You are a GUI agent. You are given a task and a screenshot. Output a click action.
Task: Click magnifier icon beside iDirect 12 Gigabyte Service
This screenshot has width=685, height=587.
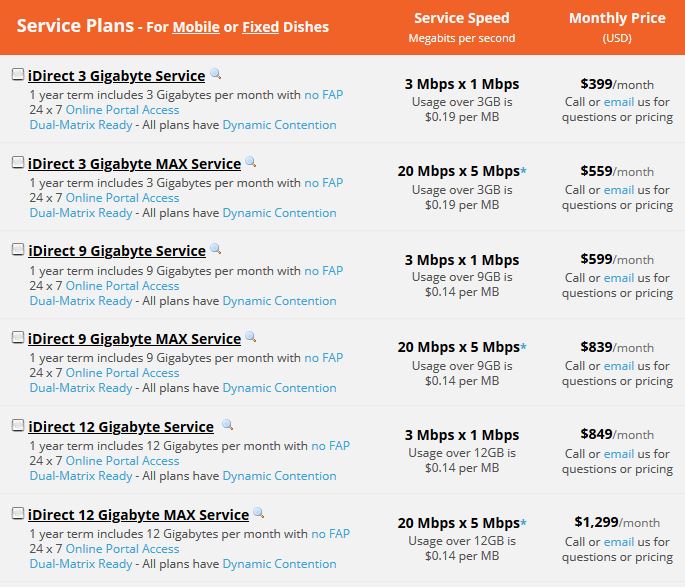(x=227, y=425)
